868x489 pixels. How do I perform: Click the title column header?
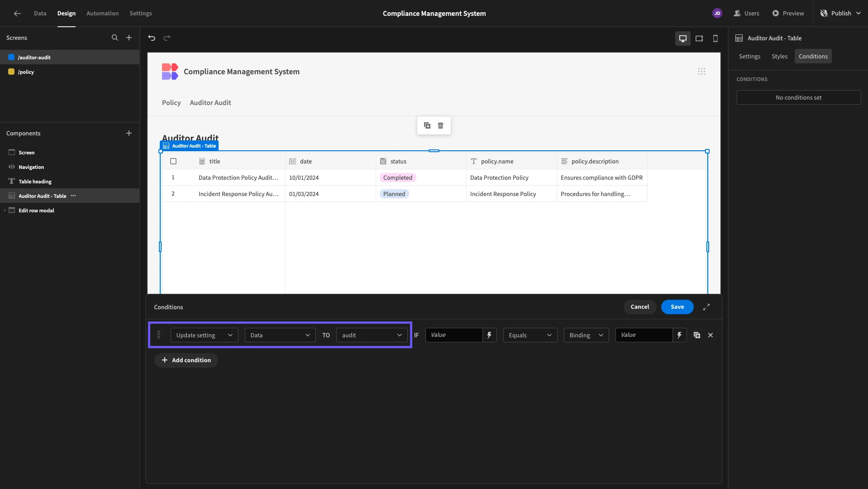tap(239, 161)
